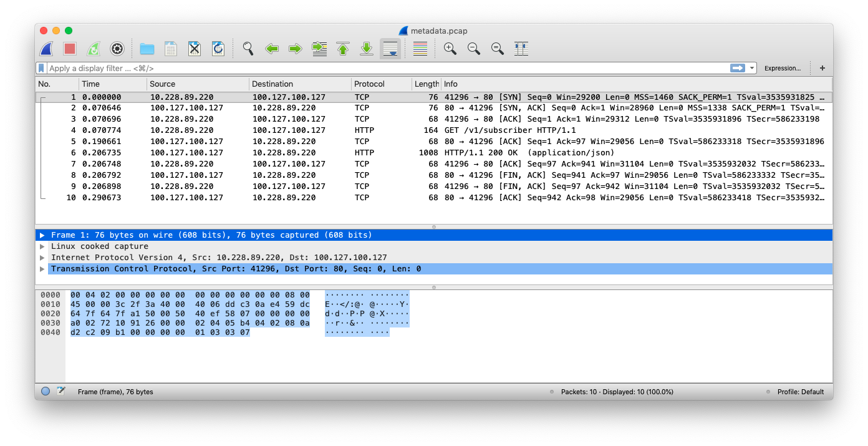Image resolution: width=868 pixels, height=446 pixels.
Task: Click the zoom in icon
Action: (450, 49)
